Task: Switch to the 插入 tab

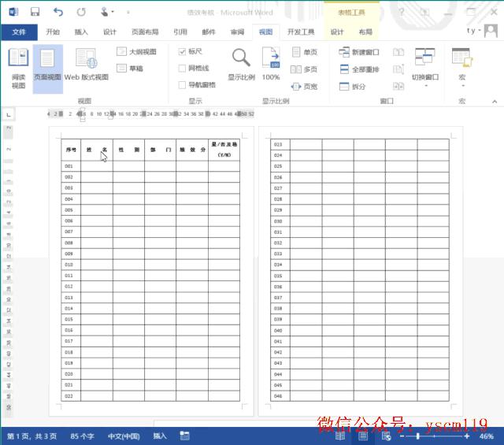Action: point(81,32)
